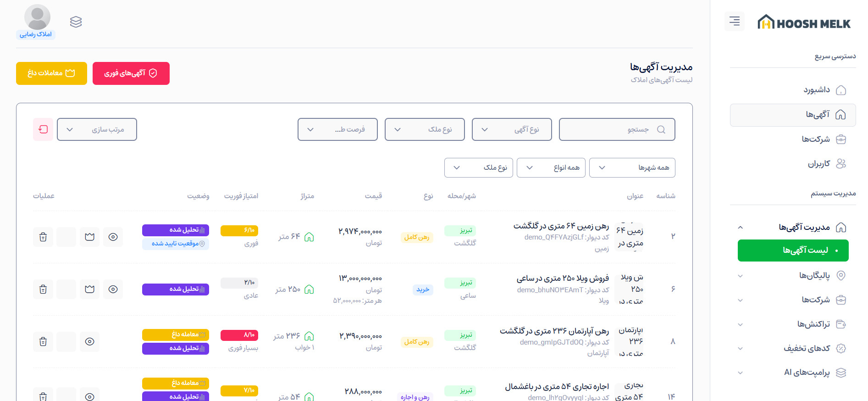The image size is (868, 401).
Task: Click the املاک رضایی user label
Action: click(36, 34)
